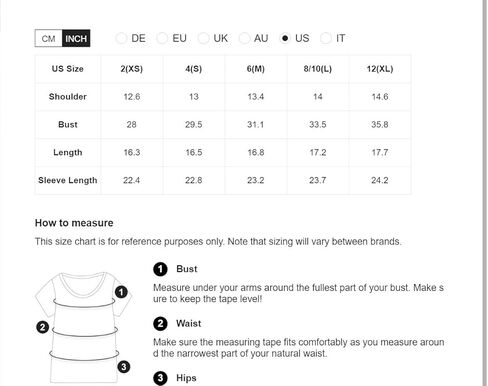Screen dimensions: 488x386
Task: Click the number 2 marker on shirt diagram
Action: 43,327
